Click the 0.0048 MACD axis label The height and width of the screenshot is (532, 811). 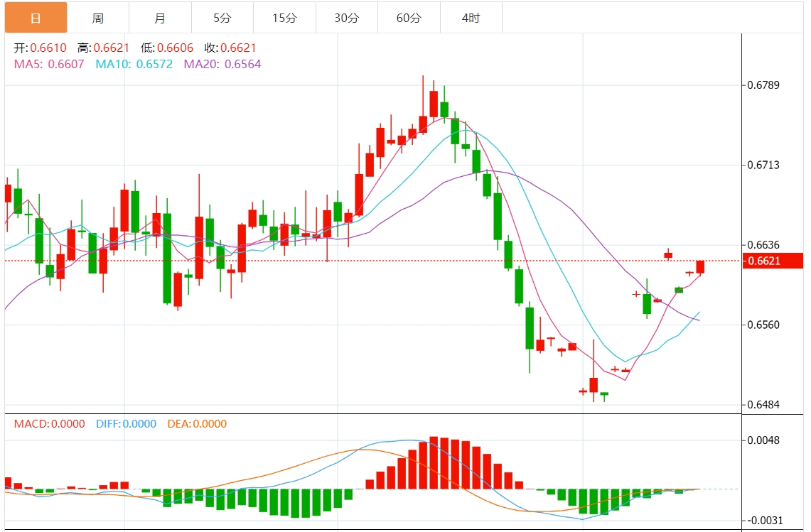(763, 440)
